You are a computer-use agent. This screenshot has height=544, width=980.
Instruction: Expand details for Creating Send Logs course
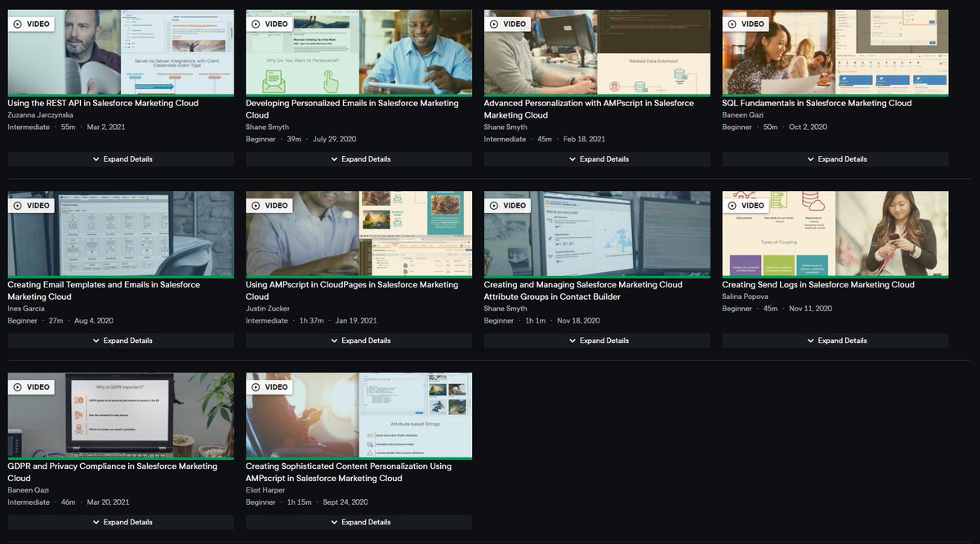point(835,341)
